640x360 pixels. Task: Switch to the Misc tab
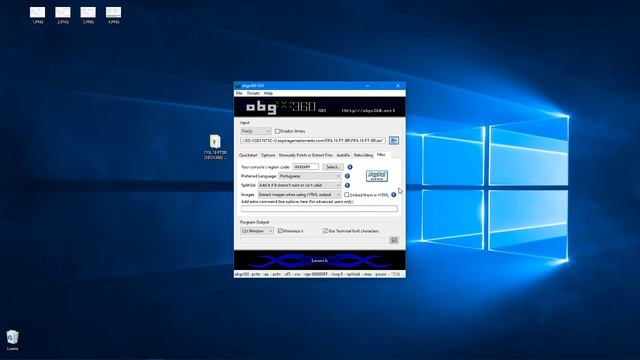[381, 155]
